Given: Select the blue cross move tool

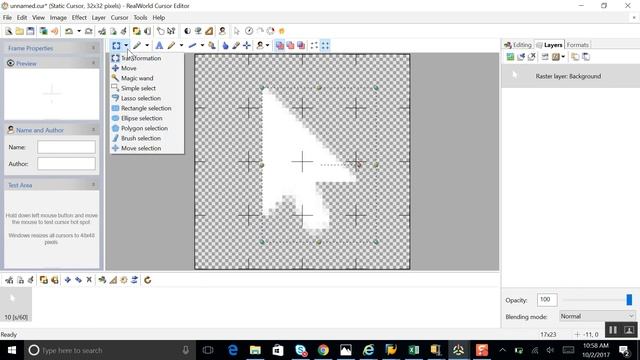Looking at the screenshot, I should [247, 45].
